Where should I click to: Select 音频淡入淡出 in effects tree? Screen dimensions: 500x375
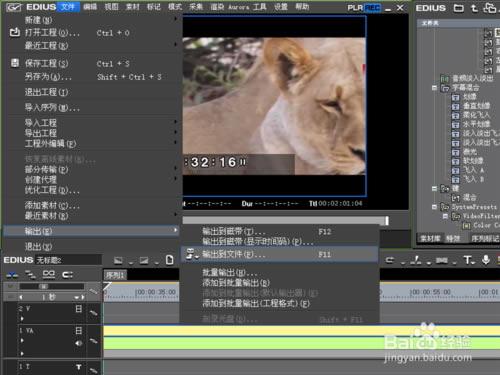473,78
